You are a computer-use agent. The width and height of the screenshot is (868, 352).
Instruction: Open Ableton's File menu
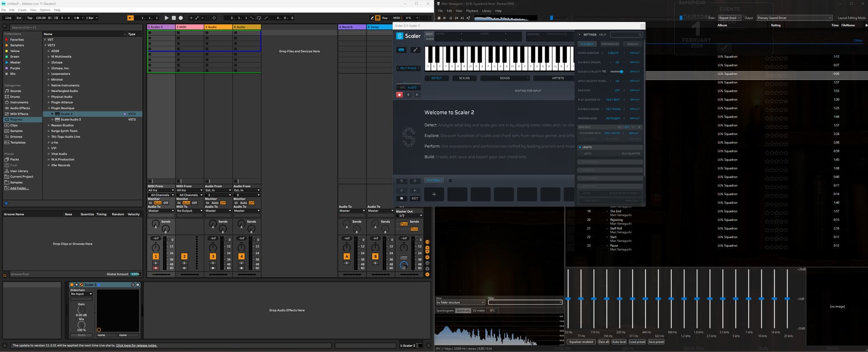click(4, 10)
